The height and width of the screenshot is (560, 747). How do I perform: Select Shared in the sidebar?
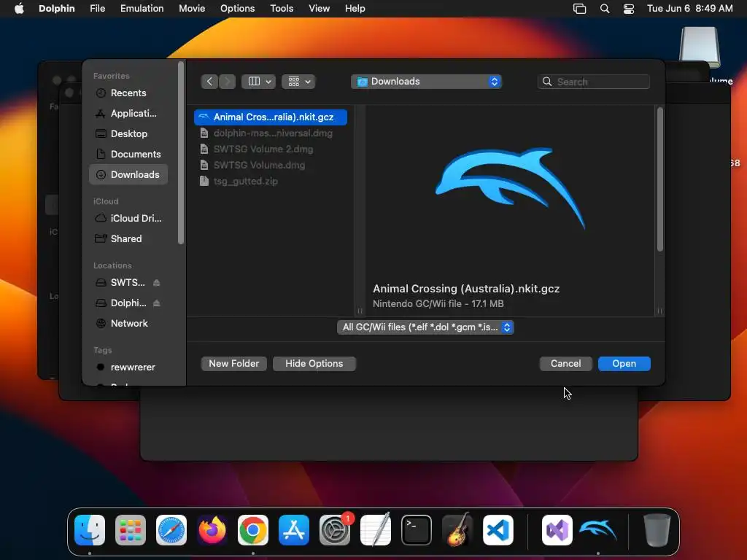point(128,238)
